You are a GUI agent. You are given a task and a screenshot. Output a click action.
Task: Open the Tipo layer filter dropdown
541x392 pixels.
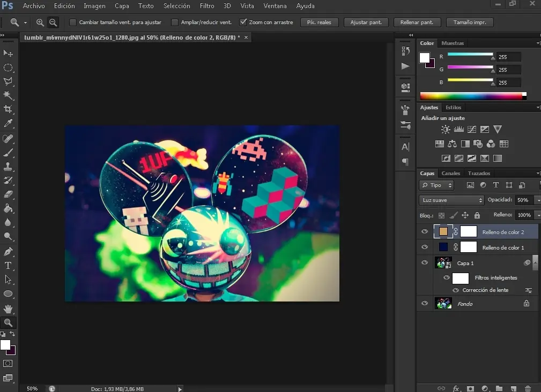pyautogui.click(x=436, y=185)
